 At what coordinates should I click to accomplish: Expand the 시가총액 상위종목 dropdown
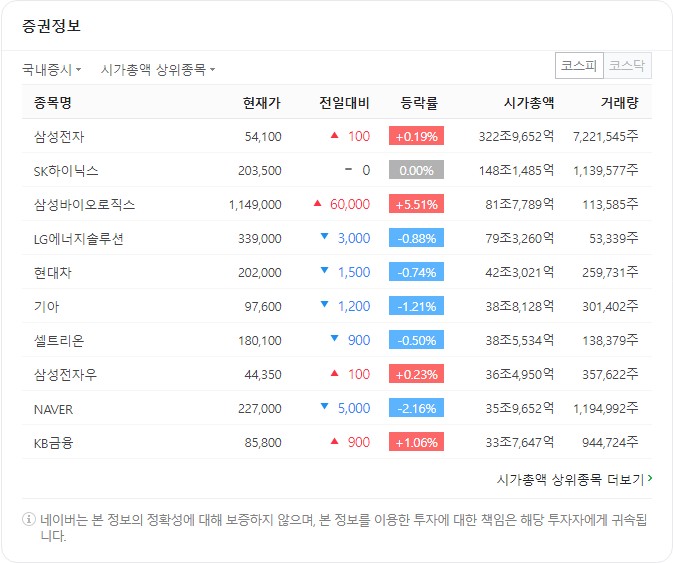click(157, 69)
